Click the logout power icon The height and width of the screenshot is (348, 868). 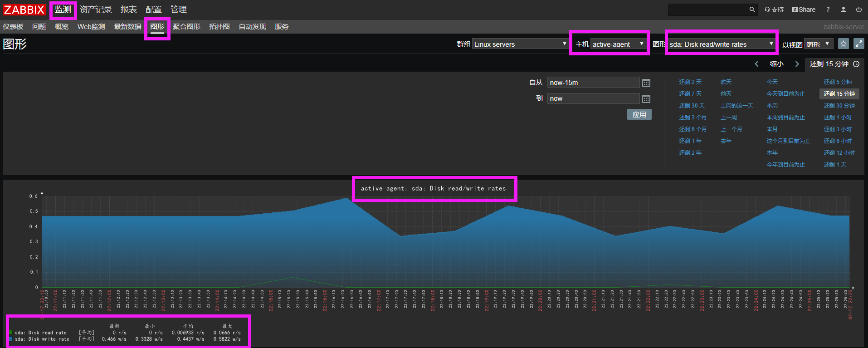[x=859, y=10]
